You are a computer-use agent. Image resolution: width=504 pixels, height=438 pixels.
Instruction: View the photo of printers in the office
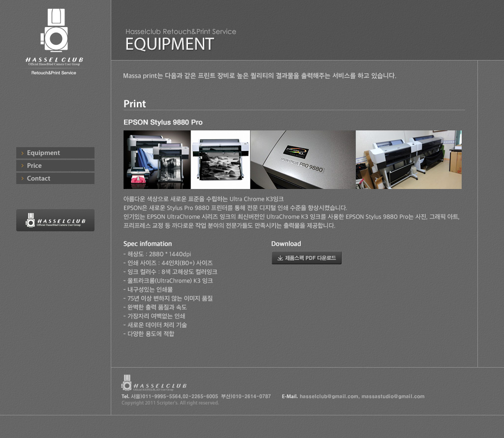409,159
